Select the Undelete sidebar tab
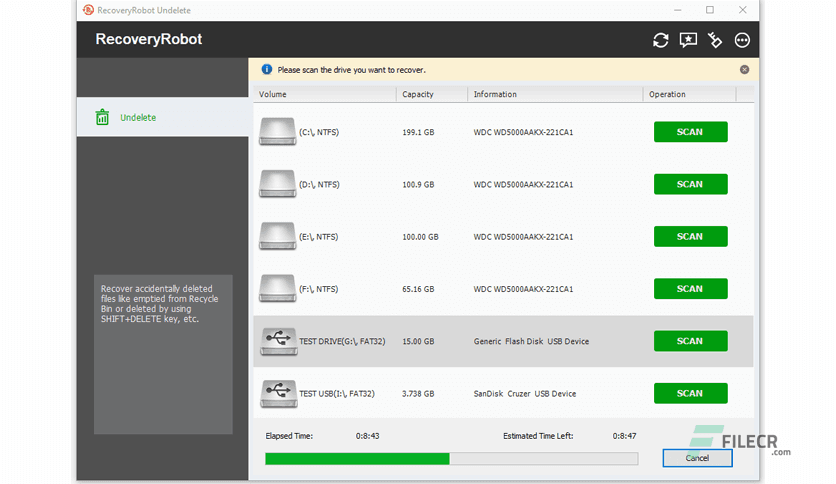This screenshot has width=836, height=484. 163,117
